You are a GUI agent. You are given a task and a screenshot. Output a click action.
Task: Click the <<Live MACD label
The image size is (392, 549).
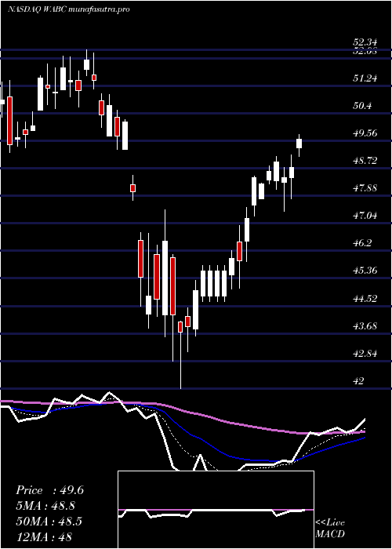point(330,528)
